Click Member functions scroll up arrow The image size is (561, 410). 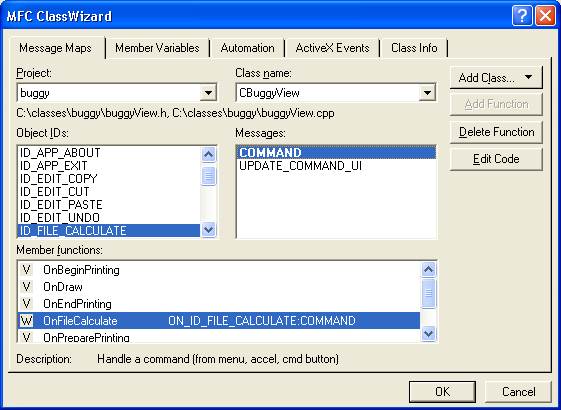(428, 269)
